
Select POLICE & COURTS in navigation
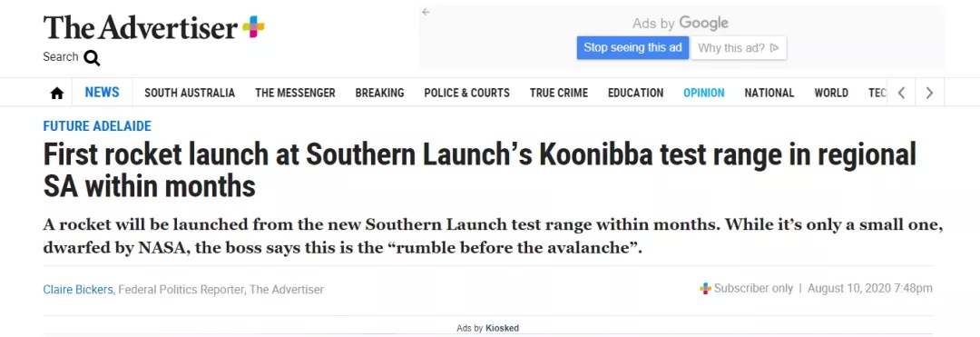point(467,94)
